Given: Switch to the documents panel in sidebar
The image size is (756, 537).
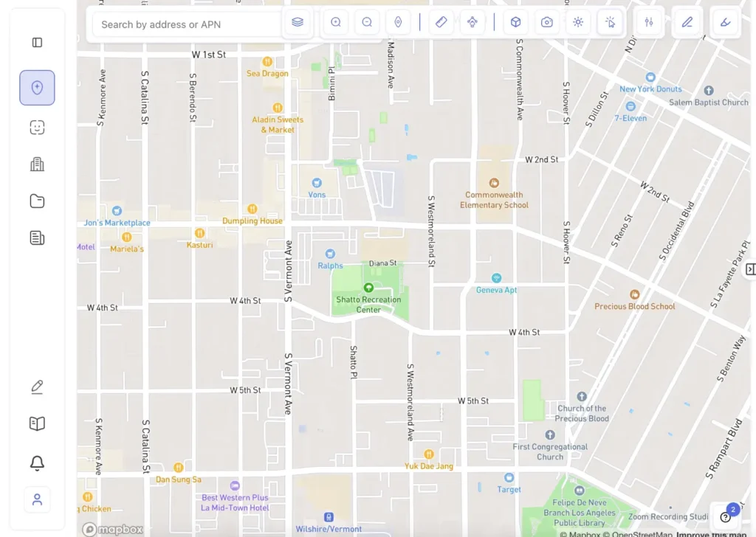Looking at the screenshot, I should pyautogui.click(x=37, y=238).
